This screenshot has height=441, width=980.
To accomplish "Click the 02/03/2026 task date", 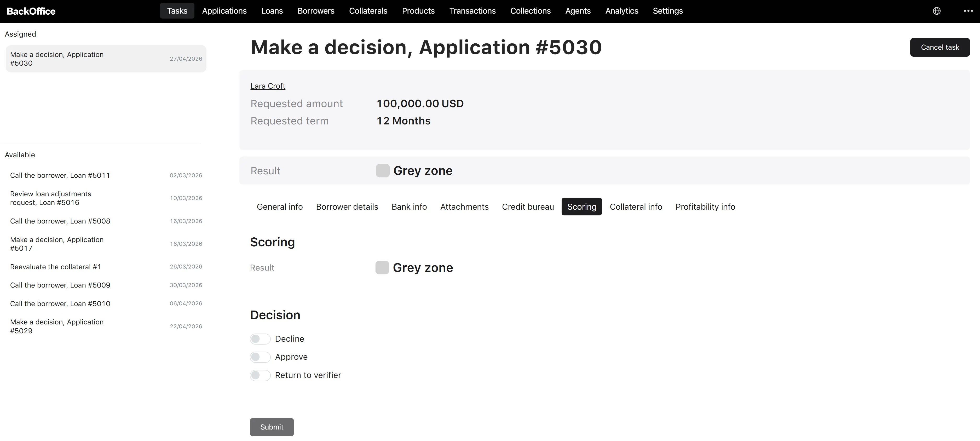I will pyautogui.click(x=186, y=175).
